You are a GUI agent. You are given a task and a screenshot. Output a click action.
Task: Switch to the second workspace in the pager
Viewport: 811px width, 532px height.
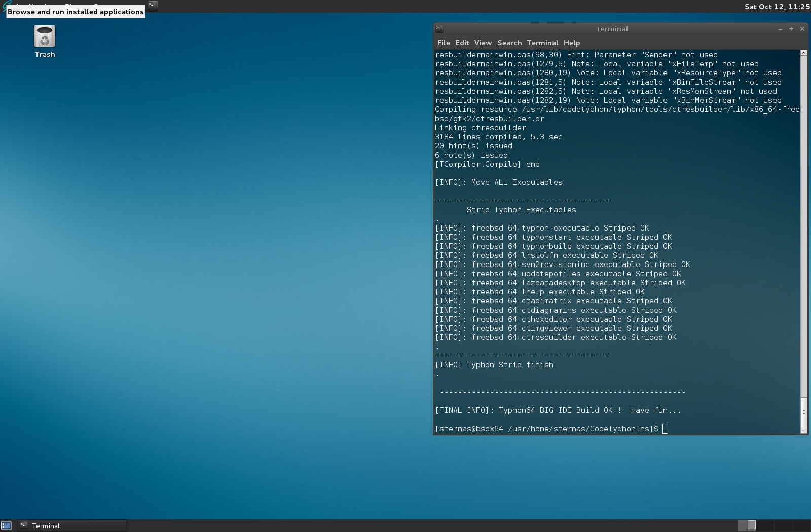[765, 525]
